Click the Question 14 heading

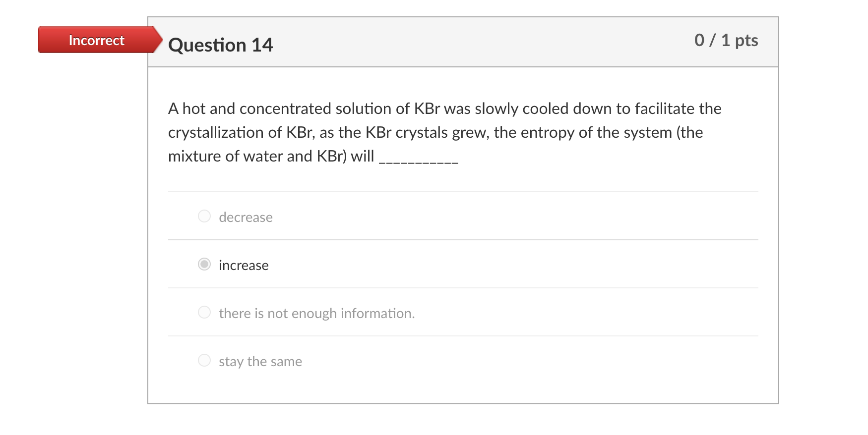[221, 45]
